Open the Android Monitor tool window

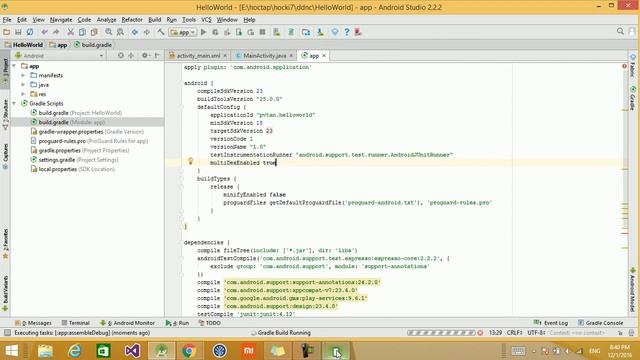click(x=127, y=323)
